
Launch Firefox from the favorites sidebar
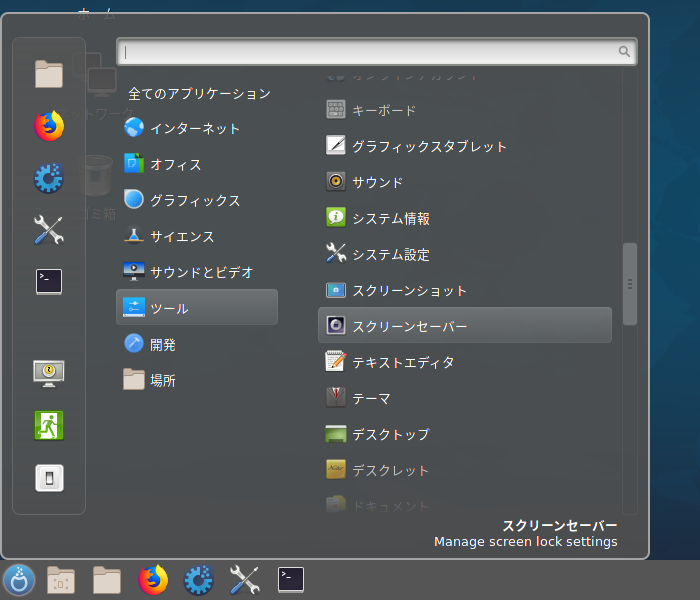coord(49,126)
